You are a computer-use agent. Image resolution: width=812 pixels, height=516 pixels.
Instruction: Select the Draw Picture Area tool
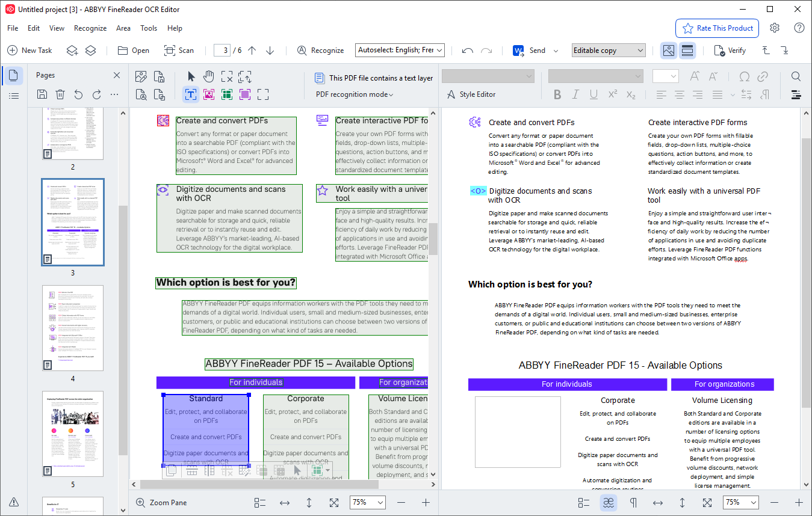209,94
